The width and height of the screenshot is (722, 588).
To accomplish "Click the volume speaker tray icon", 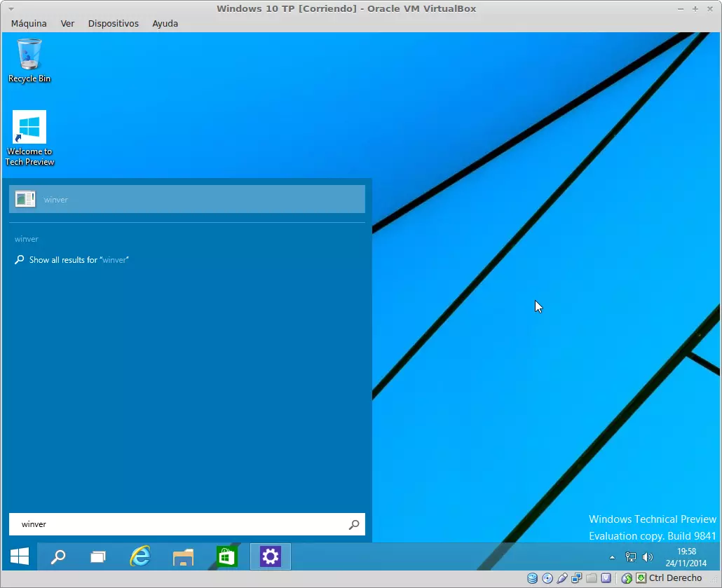I will coord(647,557).
